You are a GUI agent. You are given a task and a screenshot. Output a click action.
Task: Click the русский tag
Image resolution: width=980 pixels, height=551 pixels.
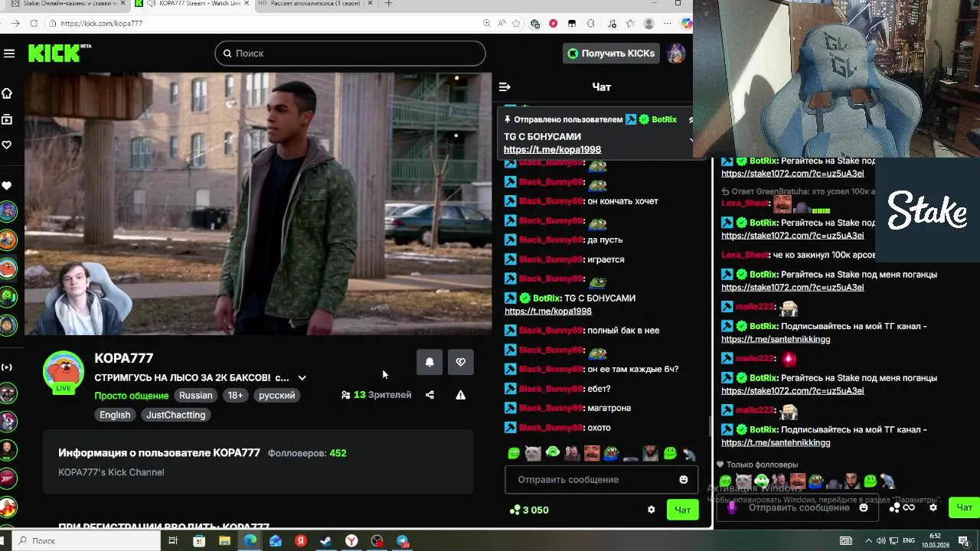(x=276, y=396)
